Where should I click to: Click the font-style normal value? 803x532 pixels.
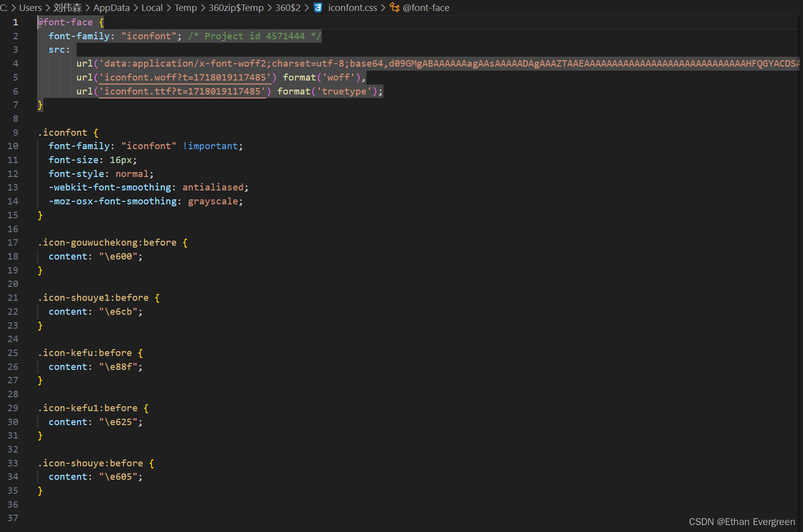click(132, 174)
